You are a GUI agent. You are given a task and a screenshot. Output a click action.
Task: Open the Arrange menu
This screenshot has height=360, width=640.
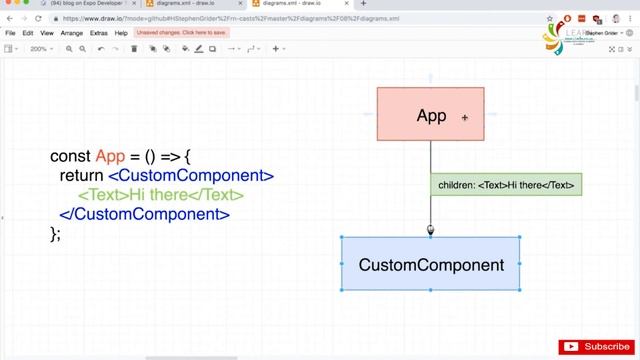point(71,33)
